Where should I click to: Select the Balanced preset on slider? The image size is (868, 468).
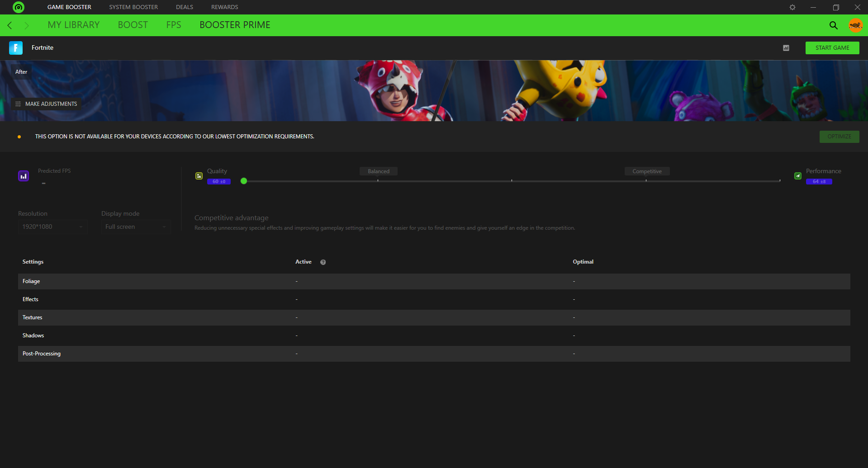pos(379,171)
